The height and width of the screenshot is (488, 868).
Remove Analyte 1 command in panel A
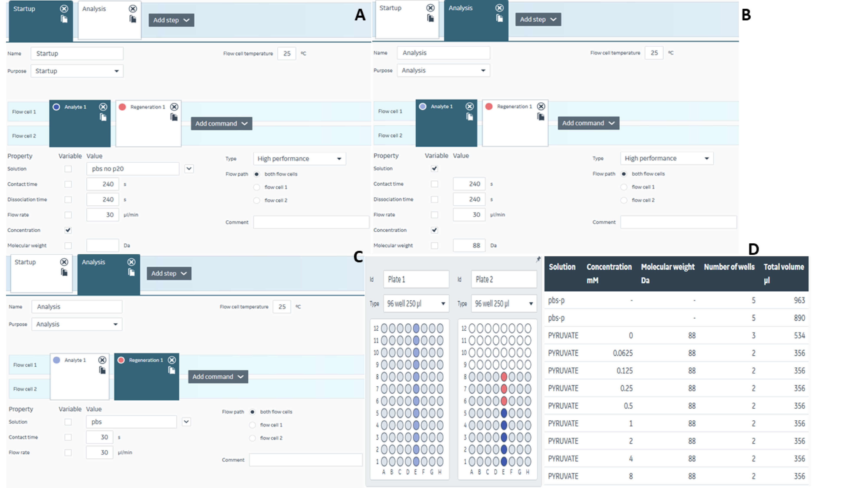103,107
